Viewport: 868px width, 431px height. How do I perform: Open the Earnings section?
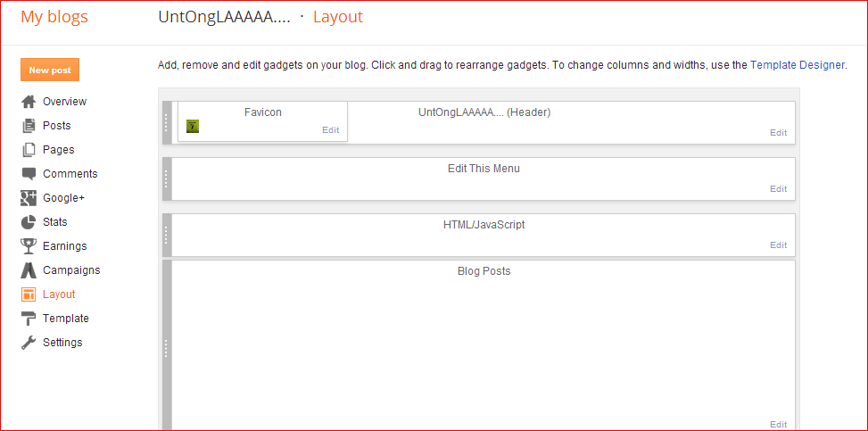[65, 246]
